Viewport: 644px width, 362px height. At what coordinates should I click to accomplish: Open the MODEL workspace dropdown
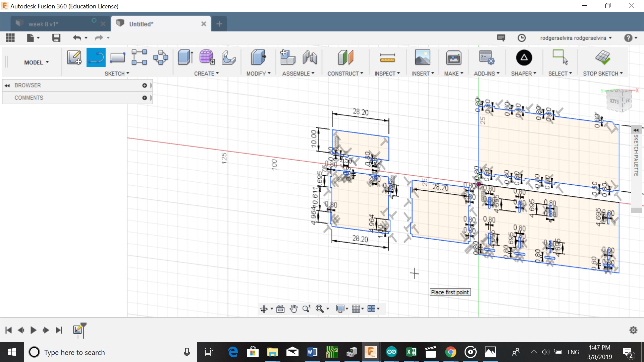click(x=36, y=62)
